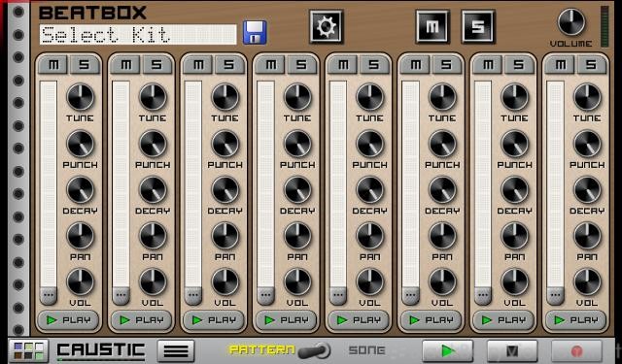This screenshot has height=364, width=622.
Task: Play channel 4 sample
Action: pyautogui.click(x=286, y=320)
